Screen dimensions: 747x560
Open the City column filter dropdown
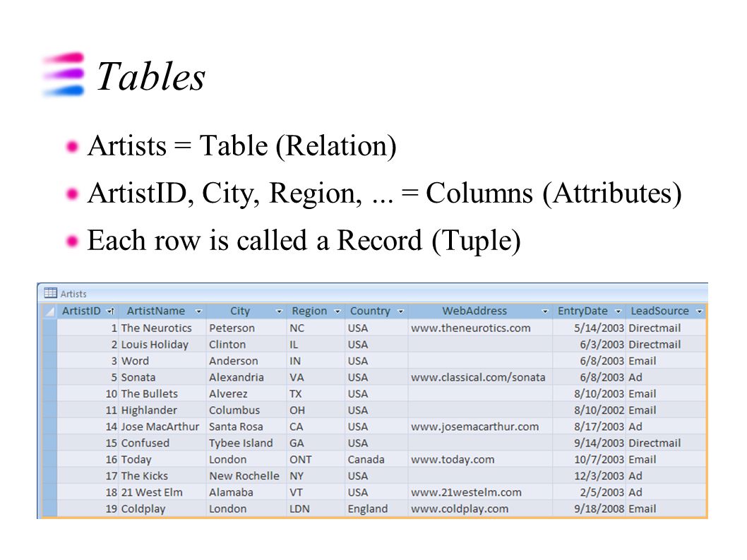coord(279,311)
